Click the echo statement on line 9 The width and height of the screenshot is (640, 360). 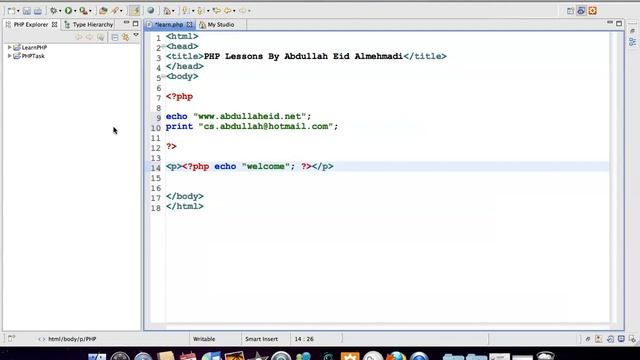(x=238, y=116)
